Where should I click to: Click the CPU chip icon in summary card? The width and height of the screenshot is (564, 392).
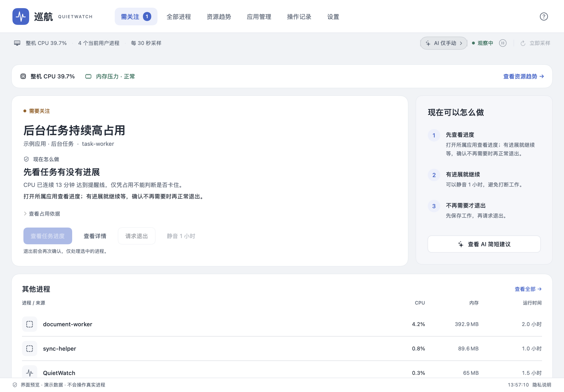(23, 76)
